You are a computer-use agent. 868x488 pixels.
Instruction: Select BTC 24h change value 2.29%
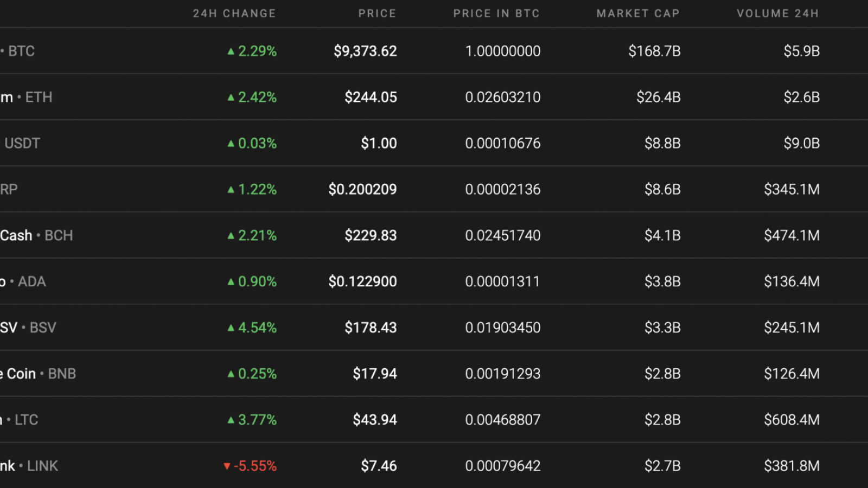coord(257,51)
